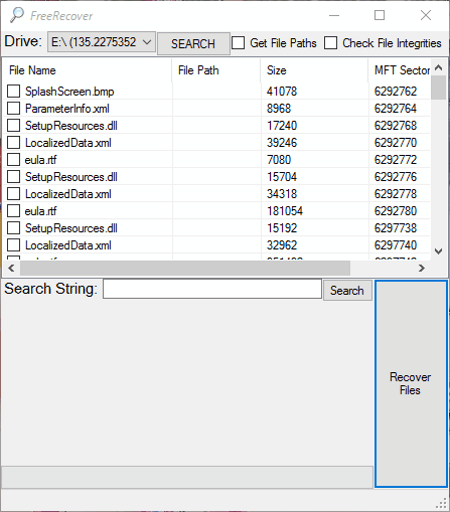Check the LocalizedData.xml checkbox sized 34318
This screenshot has height=512, width=450.
[14, 194]
